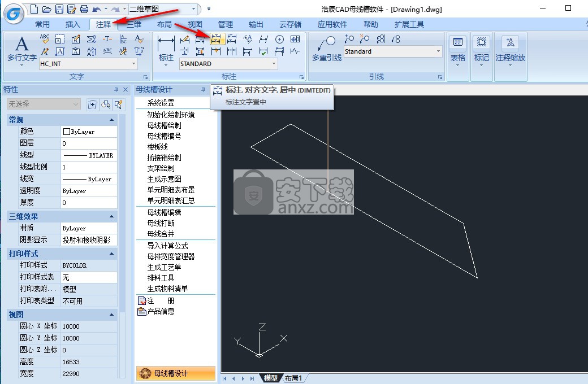Pin the 特性 panel

tap(116, 90)
